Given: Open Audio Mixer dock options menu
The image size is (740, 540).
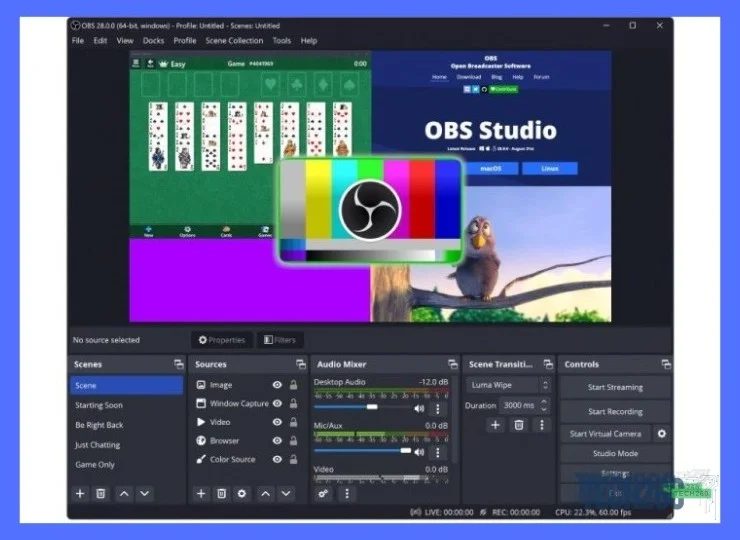Looking at the screenshot, I should click(347, 494).
